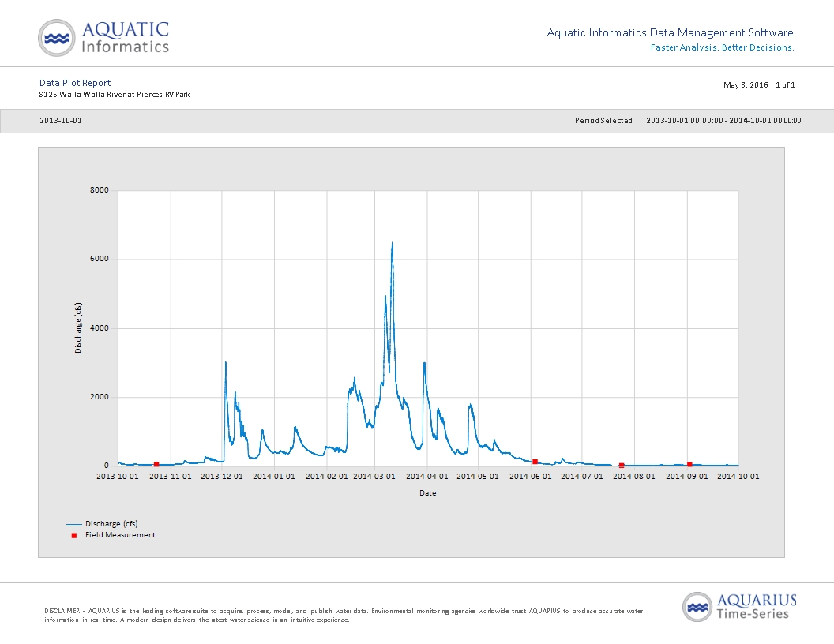Click the 'AQUARIUS Time-Series' footer wordmark
Screen dimensions: 834x644
[x=757, y=607]
